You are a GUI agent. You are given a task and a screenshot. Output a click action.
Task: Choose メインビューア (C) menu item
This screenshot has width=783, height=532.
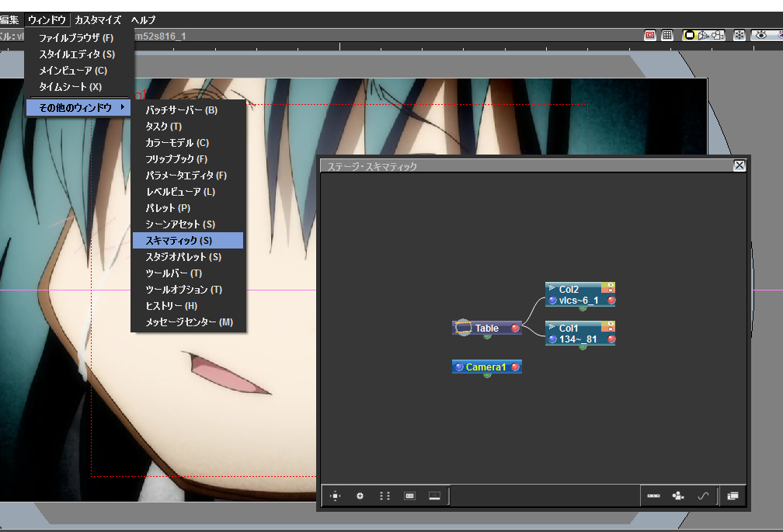tap(79, 71)
